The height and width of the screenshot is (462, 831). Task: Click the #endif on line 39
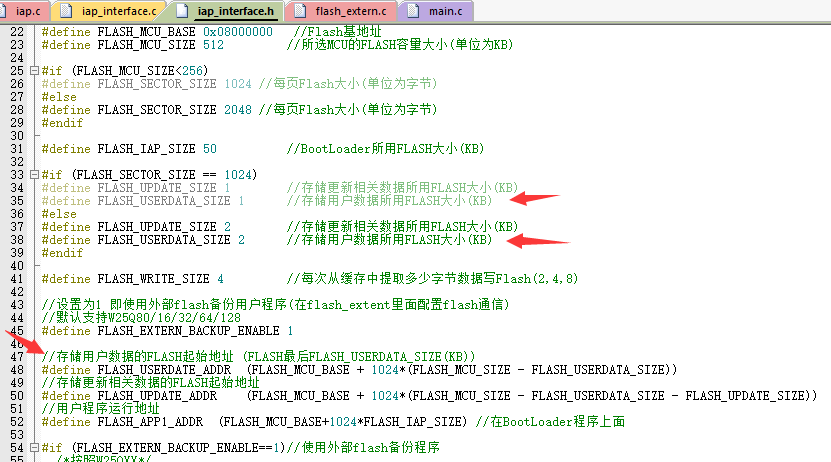pyautogui.click(x=63, y=253)
